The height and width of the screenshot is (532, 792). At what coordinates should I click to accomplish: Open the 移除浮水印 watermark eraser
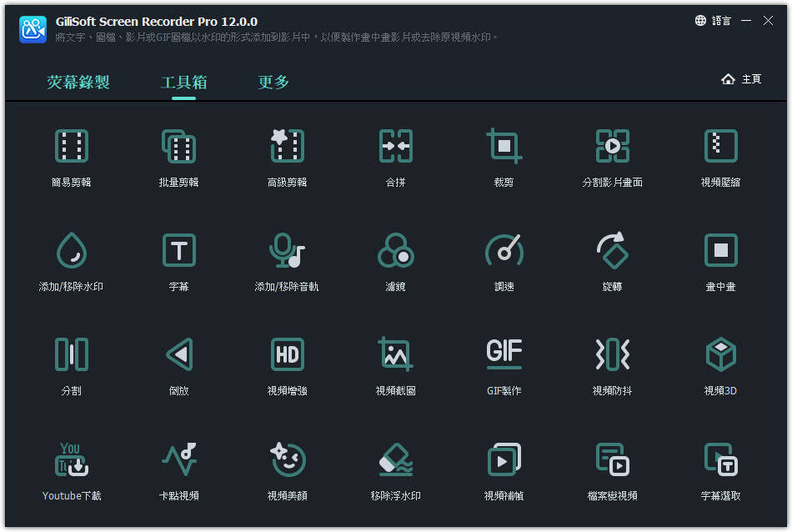396,460
